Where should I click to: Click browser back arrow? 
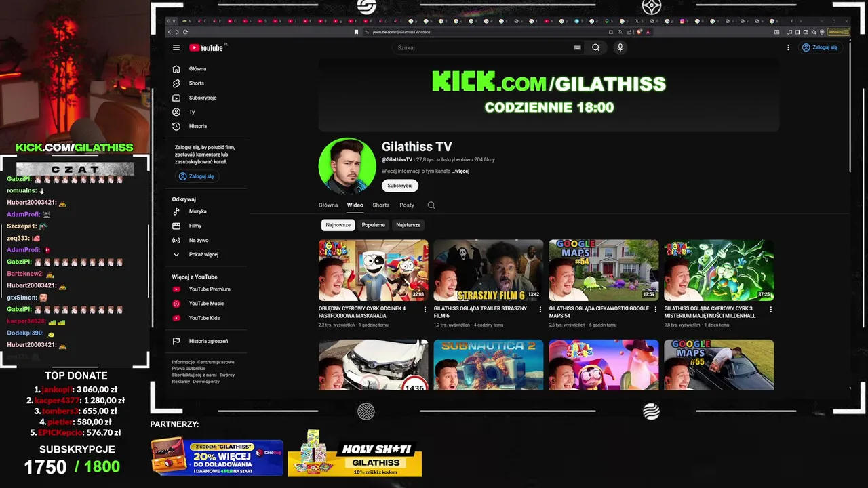coord(170,32)
